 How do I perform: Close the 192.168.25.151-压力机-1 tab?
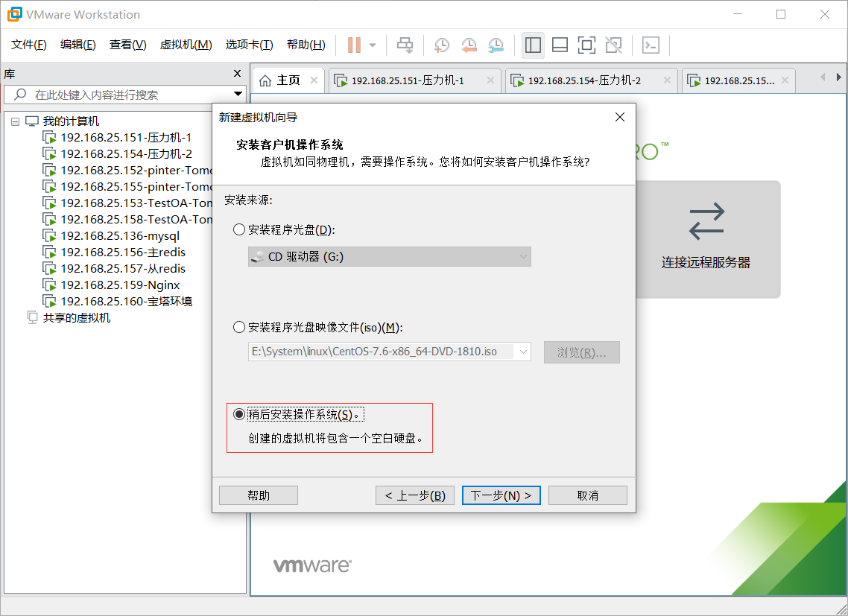click(490, 80)
